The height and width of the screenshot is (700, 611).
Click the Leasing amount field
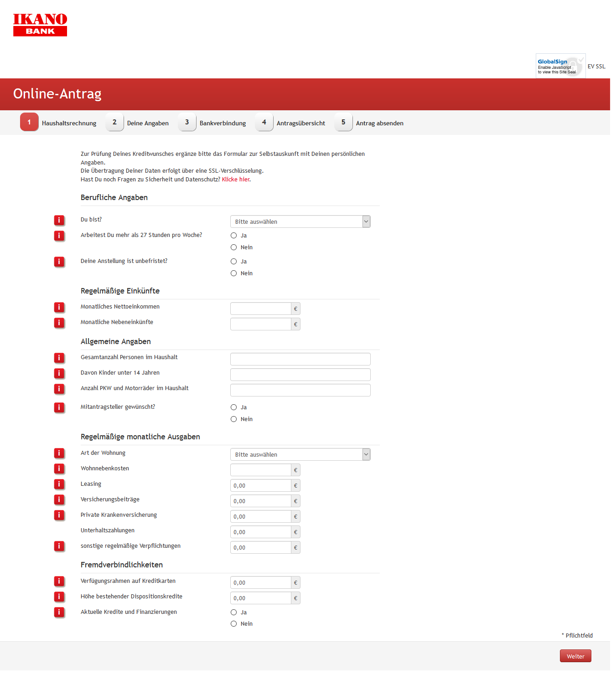(x=261, y=485)
